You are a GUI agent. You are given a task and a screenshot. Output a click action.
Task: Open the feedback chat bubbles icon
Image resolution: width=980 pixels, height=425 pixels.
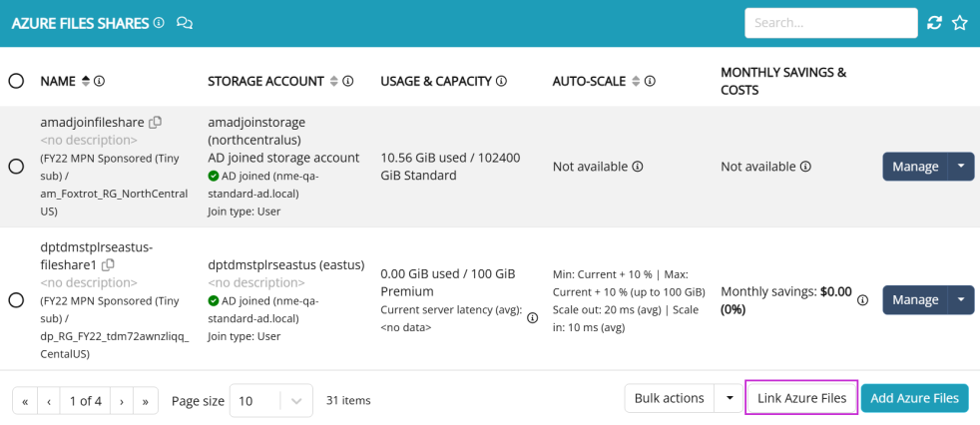coord(185,23)
